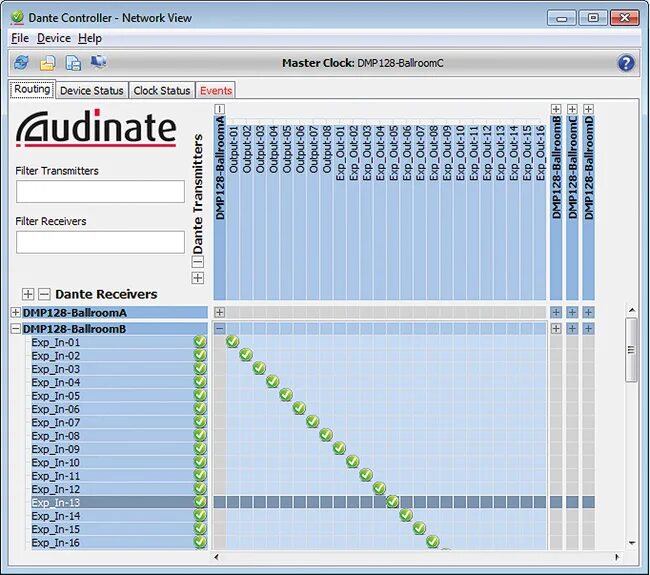Click the status check icon beside Exp_In-09
The image size is (650, 575).
point(200,449)
